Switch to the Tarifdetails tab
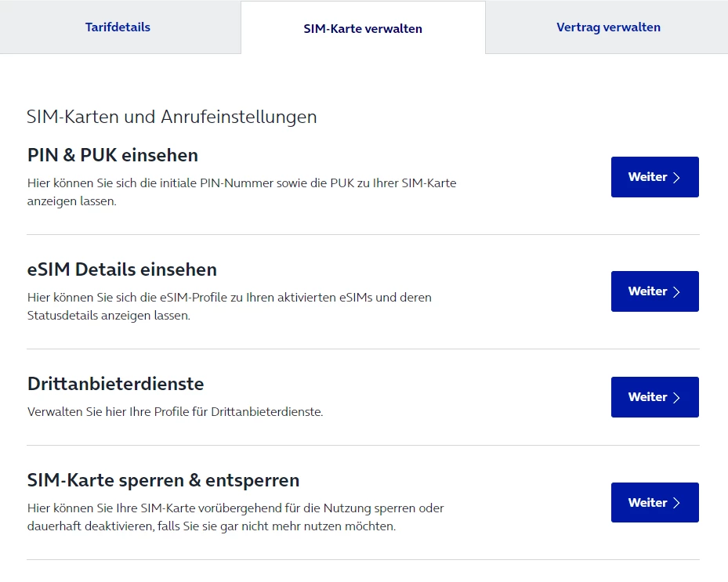728x582 pixels. (118, 27)
